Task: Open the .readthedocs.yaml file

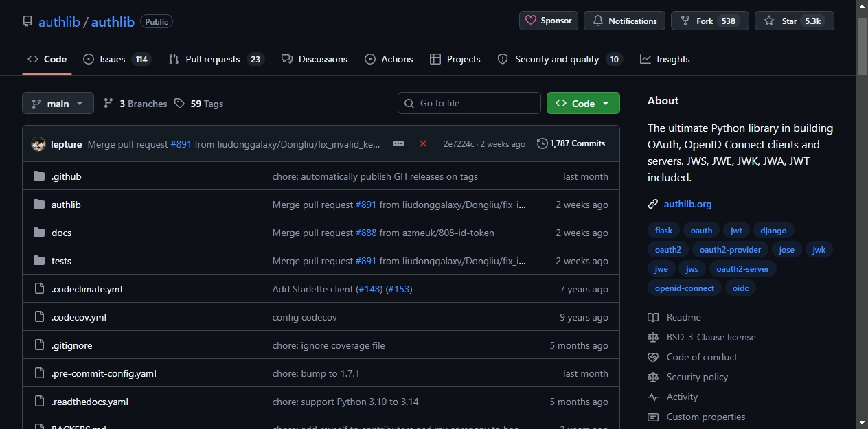Action: [90, 402]
